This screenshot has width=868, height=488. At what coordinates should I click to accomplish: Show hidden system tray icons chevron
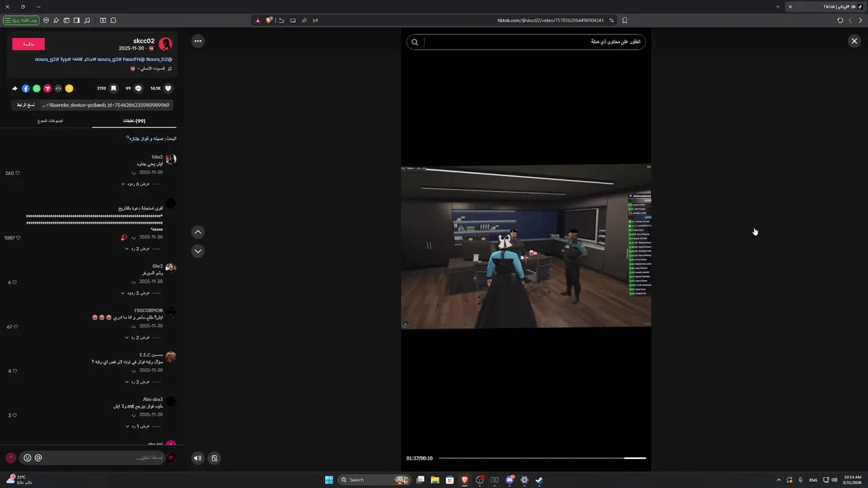(778, 480)
